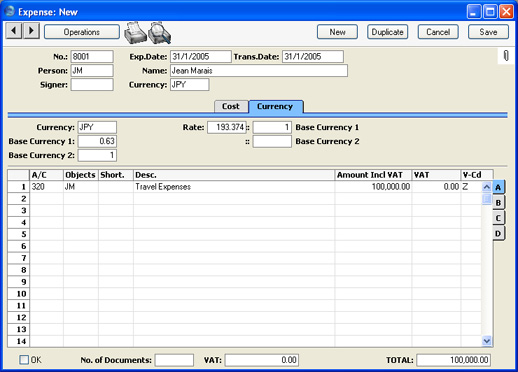Click the A/C column header
The height and width of the screenshot is (372, 518).
[x=46, y=175]
